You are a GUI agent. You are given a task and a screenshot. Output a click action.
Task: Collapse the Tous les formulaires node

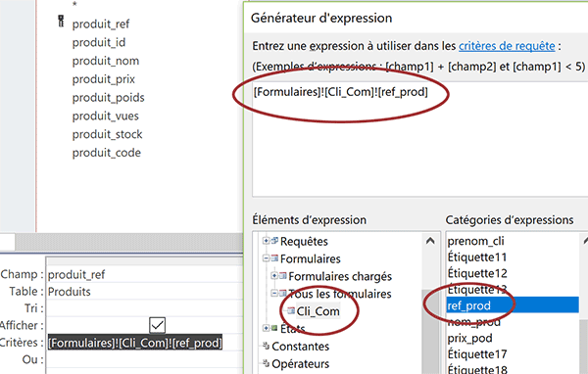274,293
